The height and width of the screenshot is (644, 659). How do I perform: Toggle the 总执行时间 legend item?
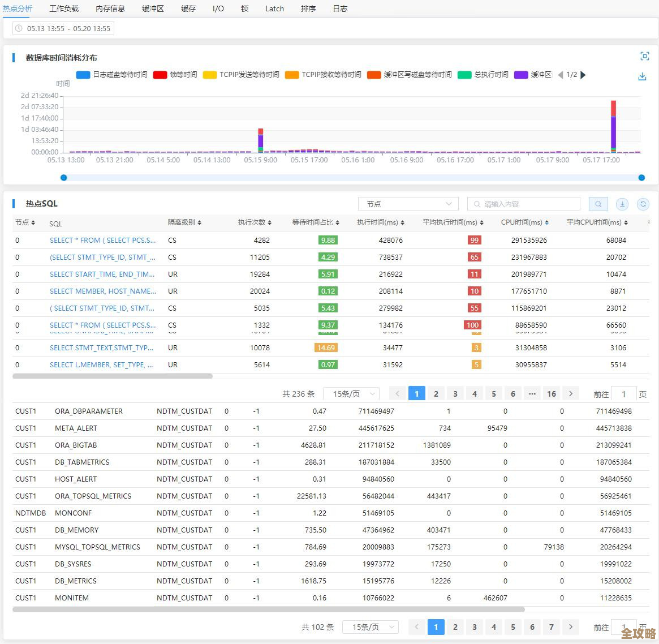pos(483,75)
